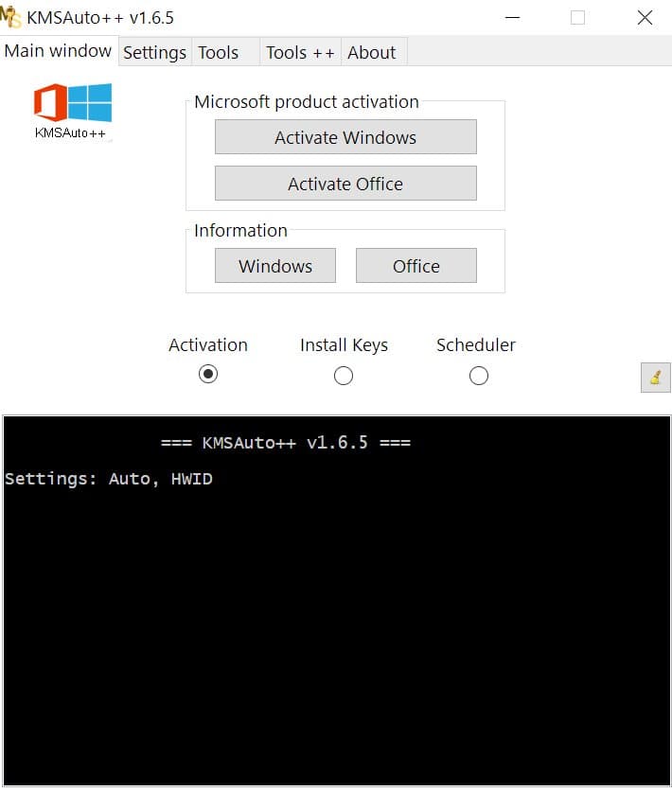This screenshot has width=672, height=792.
Task: Open Windows information
Action: [x=274, y=266]
